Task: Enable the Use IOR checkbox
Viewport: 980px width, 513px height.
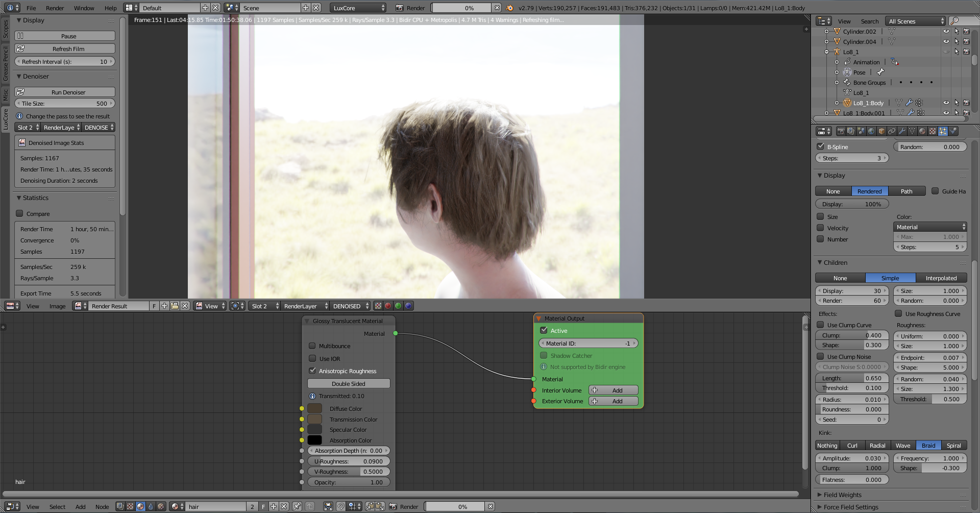Action: click(x=312, y=358)
